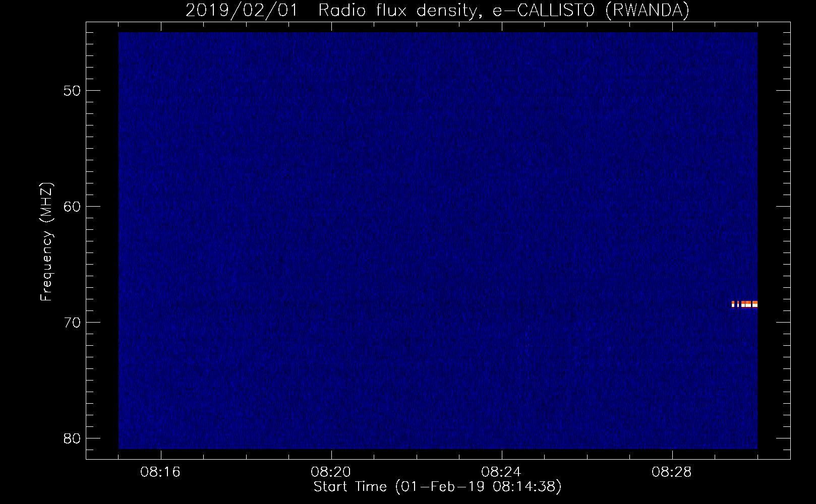Image resolution: width=816 pixels, height=504 pixels.
Task: Click the 08:24 time tick label
Action: point(501,472)
